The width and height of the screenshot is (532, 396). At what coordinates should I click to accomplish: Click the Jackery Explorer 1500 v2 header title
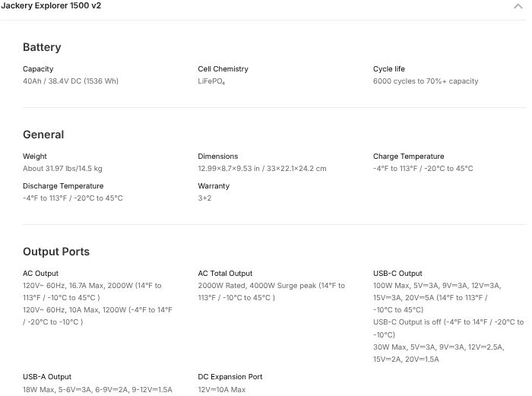coord(51,5)
